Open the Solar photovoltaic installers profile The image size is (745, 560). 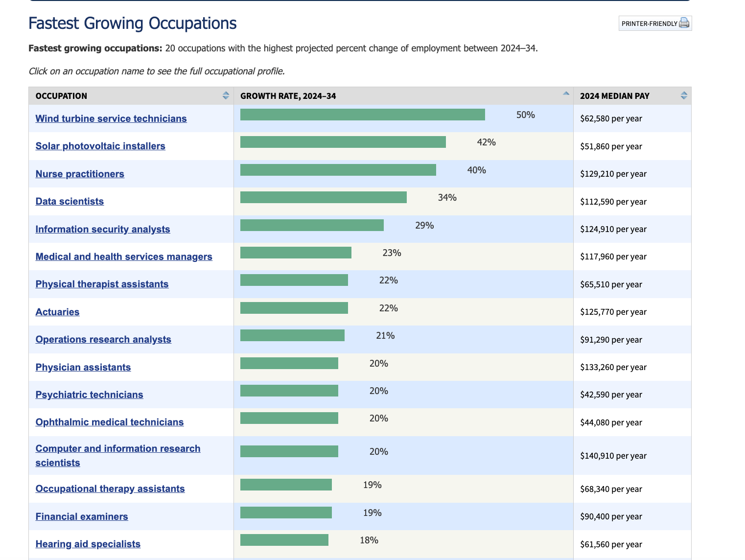100,146
